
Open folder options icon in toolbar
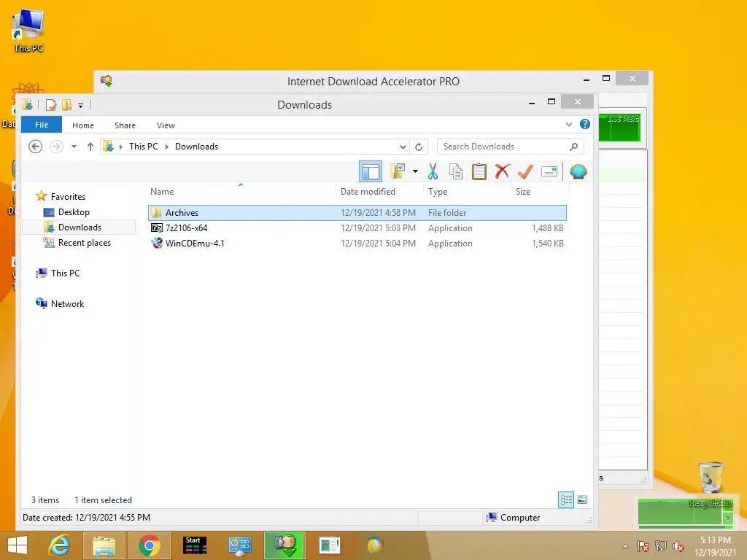(x=398, y=171)
